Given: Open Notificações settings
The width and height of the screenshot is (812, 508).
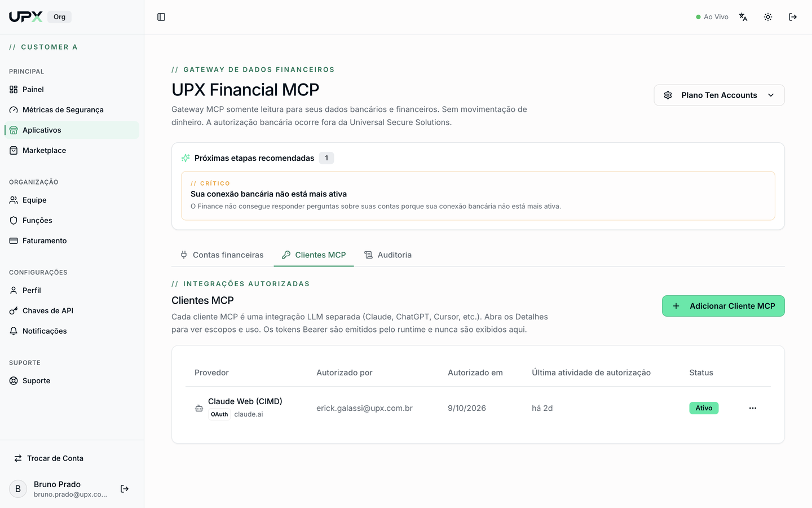Looking at the screenshot, I should tap(72, 331).
